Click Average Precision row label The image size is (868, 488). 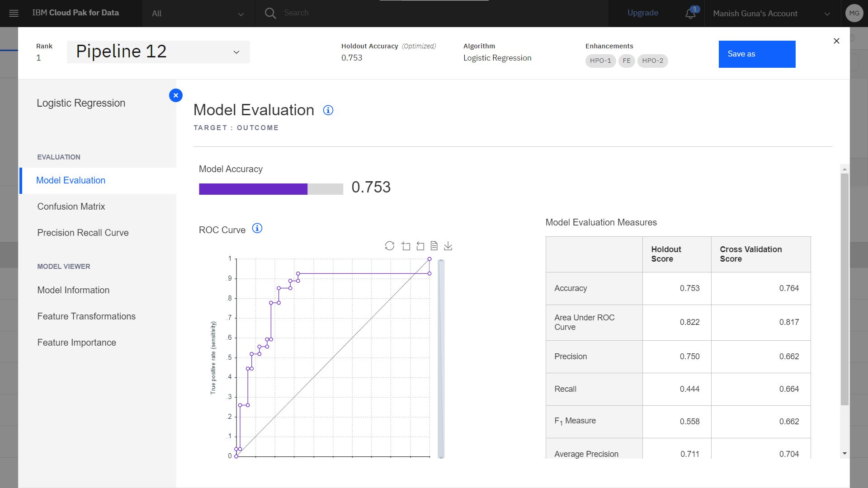[586, 454]
